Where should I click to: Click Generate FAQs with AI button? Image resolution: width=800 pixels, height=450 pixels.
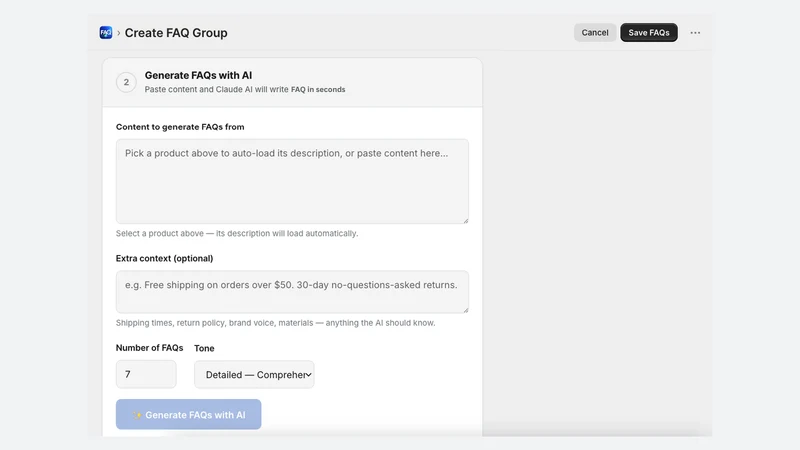coord(188,414)
